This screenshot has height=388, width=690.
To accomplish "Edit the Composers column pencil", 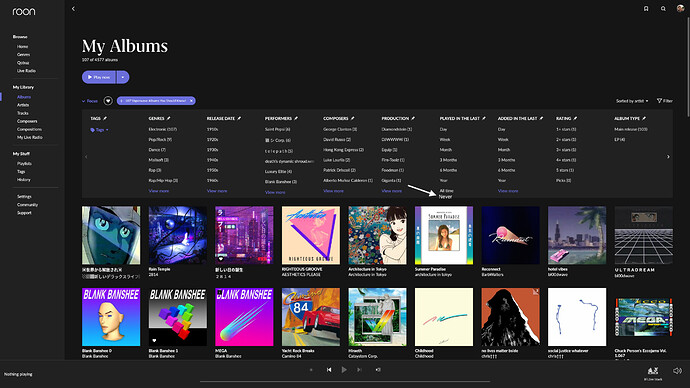I will [x=352, y=118].
